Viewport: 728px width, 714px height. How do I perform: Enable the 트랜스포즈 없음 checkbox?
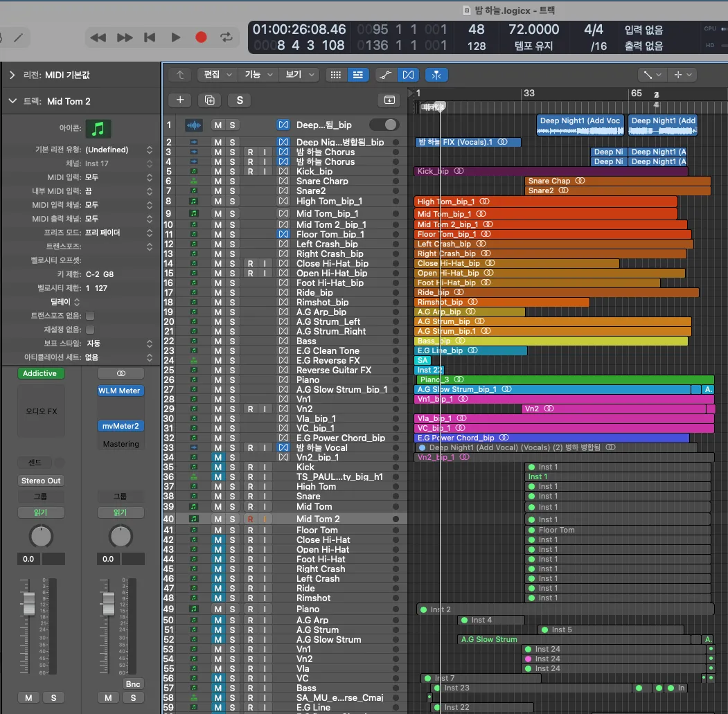90,316
